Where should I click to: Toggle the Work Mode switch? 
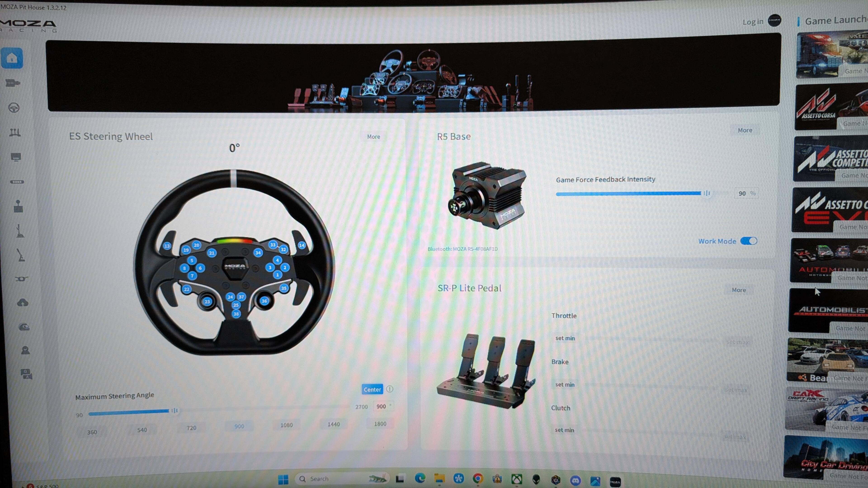tap(748, 241)
